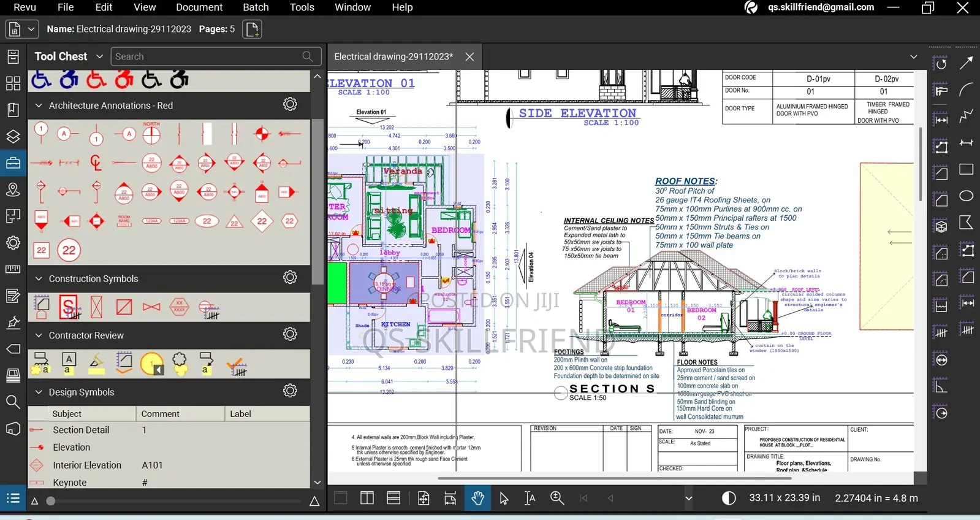The image size is (980, 520).
Task: Activate the Select Text tool
Action: click(530, 498)
